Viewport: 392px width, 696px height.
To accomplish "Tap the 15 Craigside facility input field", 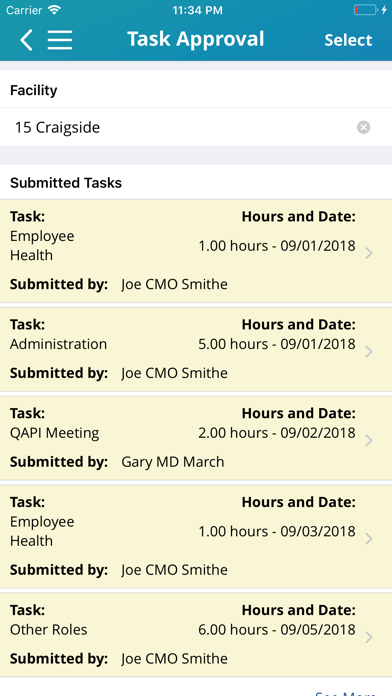I will [196, 127].
